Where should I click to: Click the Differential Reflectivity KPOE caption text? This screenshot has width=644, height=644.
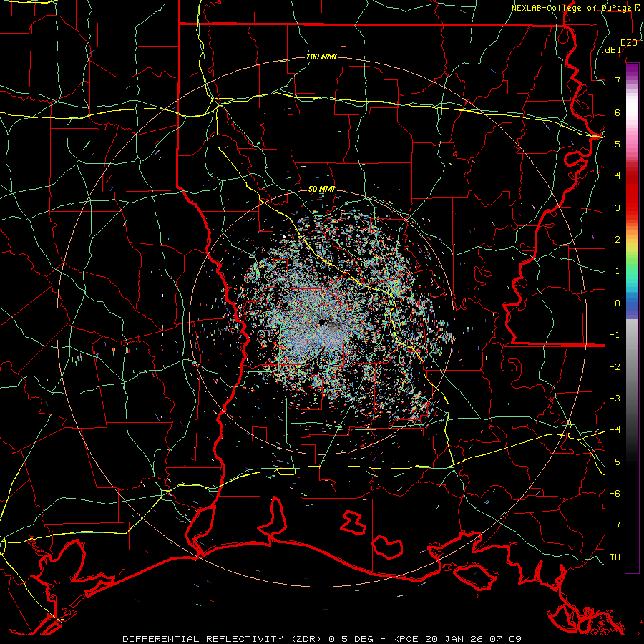322,639
